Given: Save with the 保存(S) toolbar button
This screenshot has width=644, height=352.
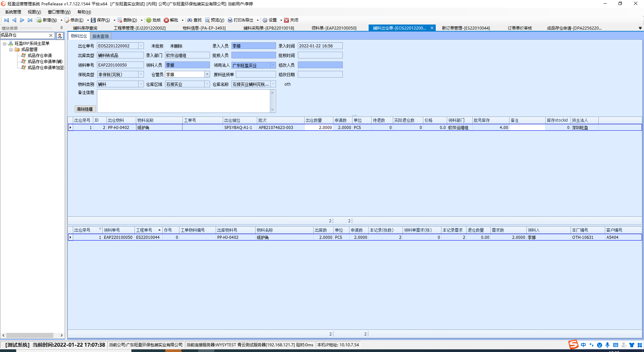Looking at the screenshot, I should tap(101, 20).
